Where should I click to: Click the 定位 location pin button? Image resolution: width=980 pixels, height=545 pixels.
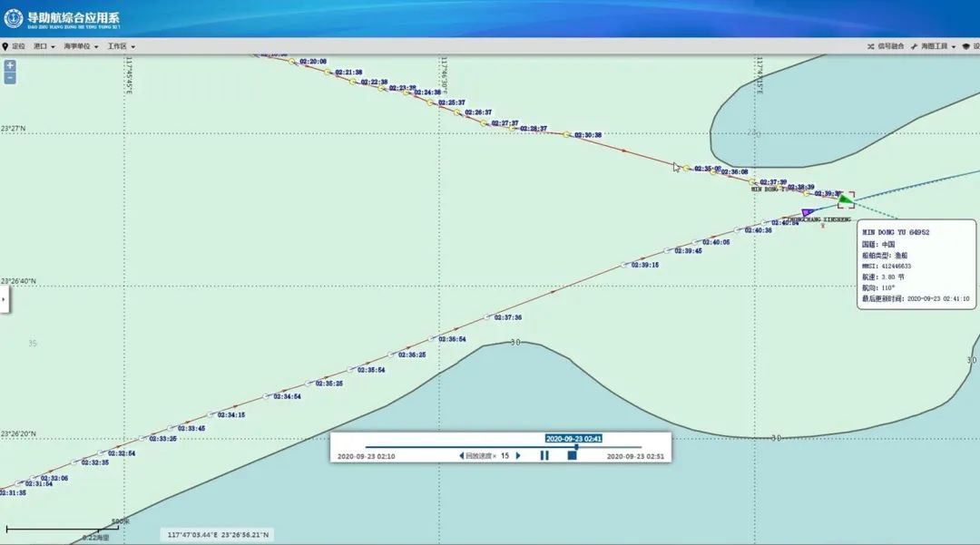point(14,46)
